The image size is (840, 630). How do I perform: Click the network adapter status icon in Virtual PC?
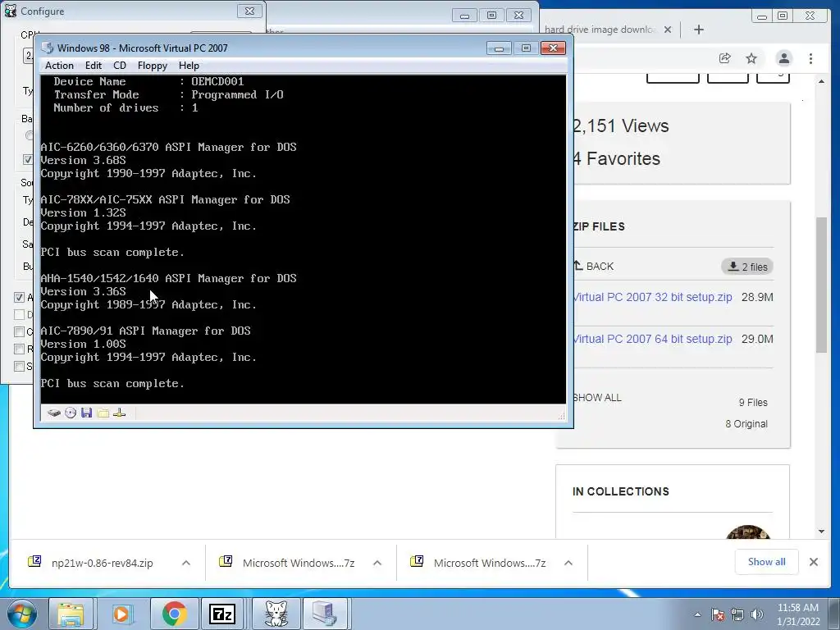pyautogui.click(x=120, y=413)
